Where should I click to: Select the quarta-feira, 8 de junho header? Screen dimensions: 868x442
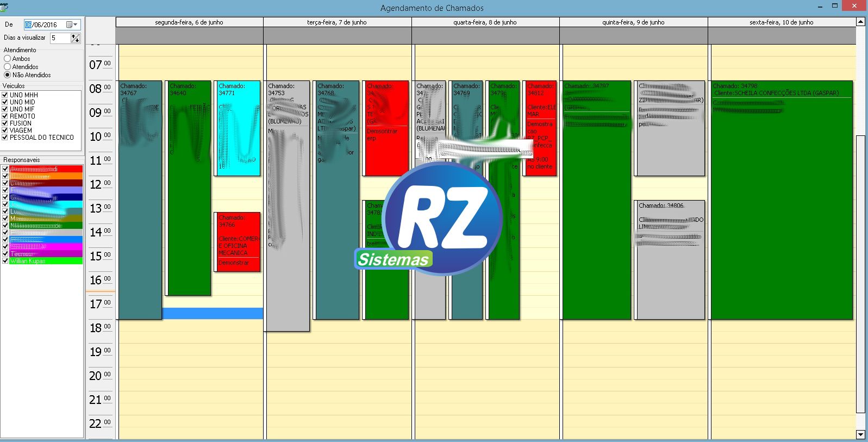[x=485, y=22]
